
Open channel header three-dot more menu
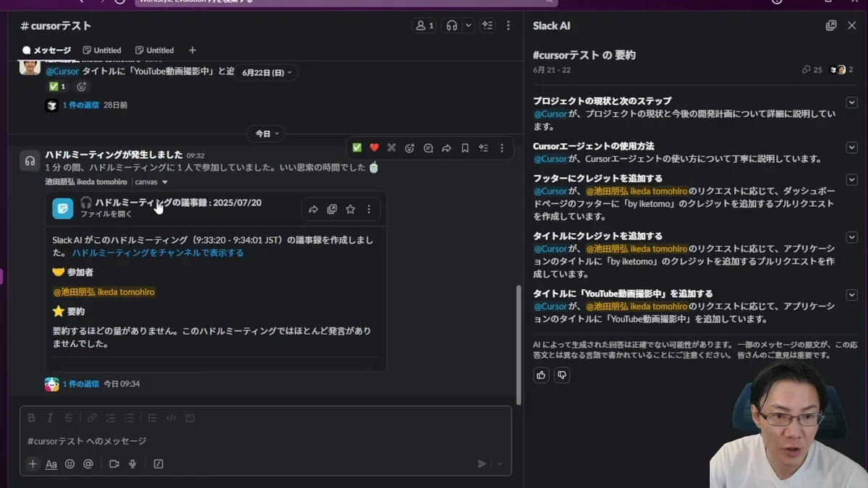point(508,25)
